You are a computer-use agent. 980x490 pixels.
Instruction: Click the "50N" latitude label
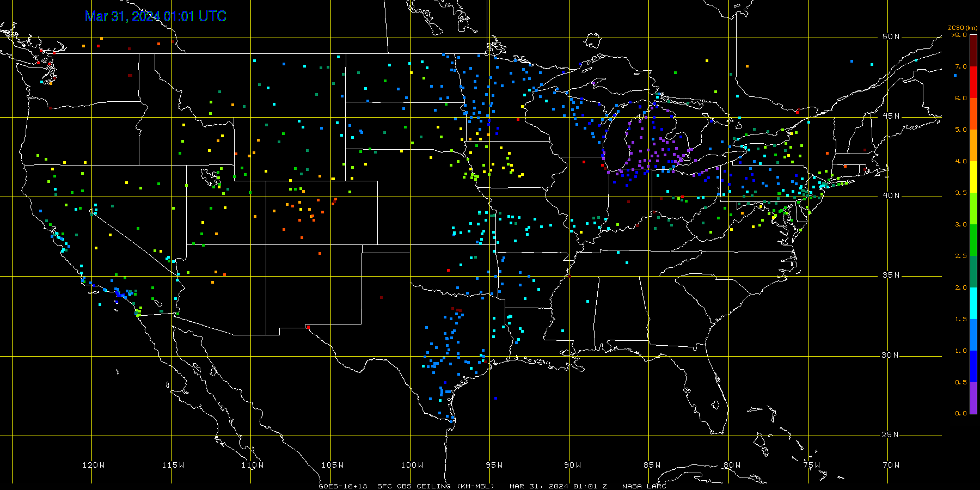(891, 36)
